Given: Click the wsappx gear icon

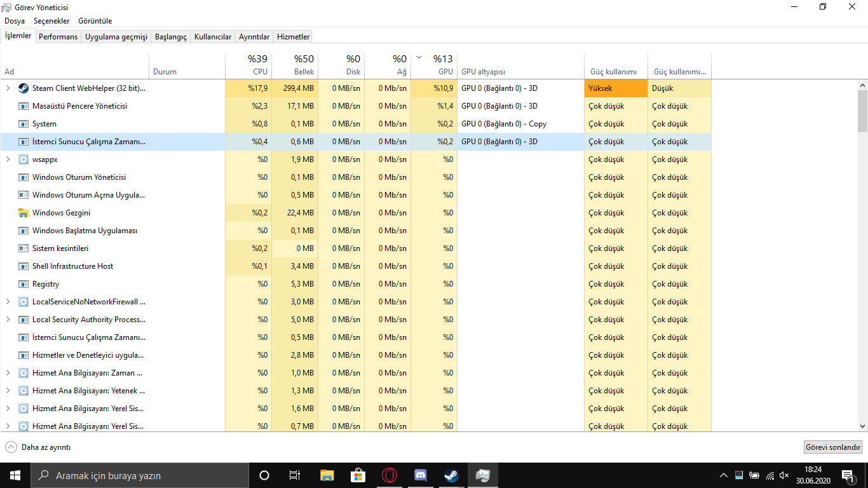Looking at the screenshot, I should (x=24, y=159).
